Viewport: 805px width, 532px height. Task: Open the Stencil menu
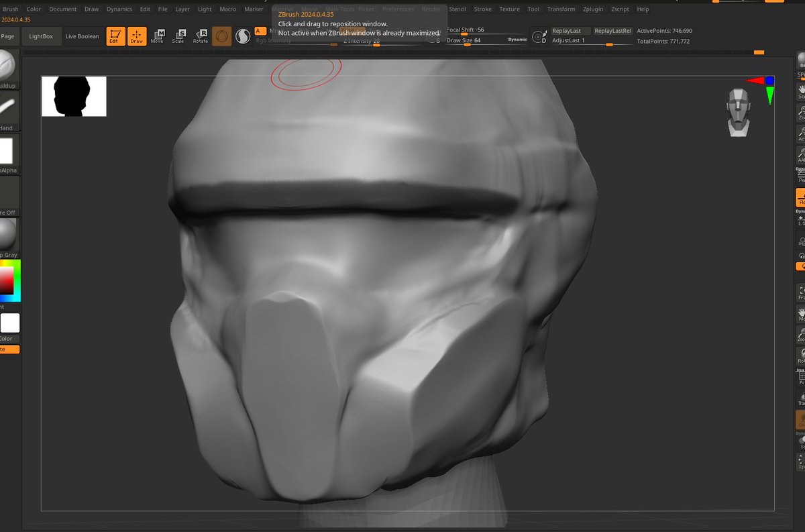(458, 9)
